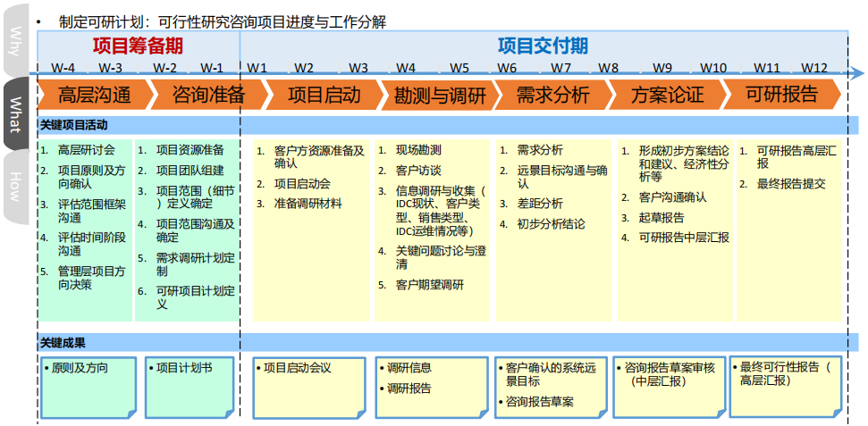Click the W-3 timeline marker
This screenshot has width=868, height=426.
111,68
